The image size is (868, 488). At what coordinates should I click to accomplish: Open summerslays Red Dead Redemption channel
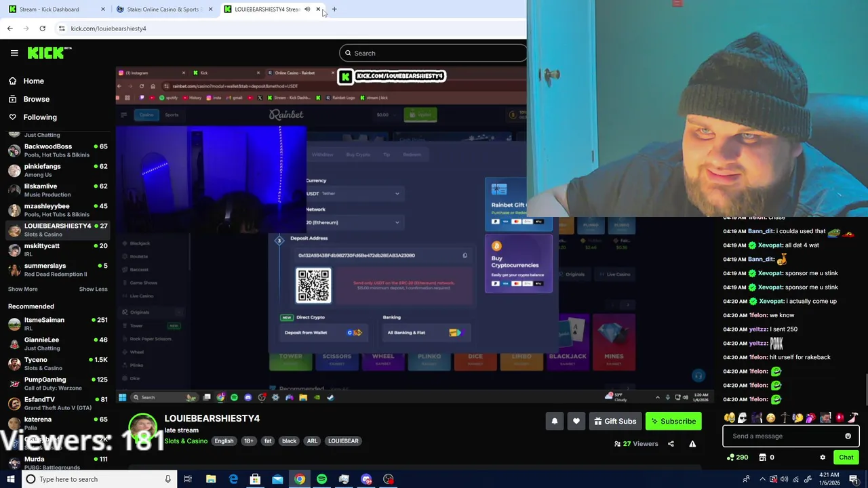57,270
